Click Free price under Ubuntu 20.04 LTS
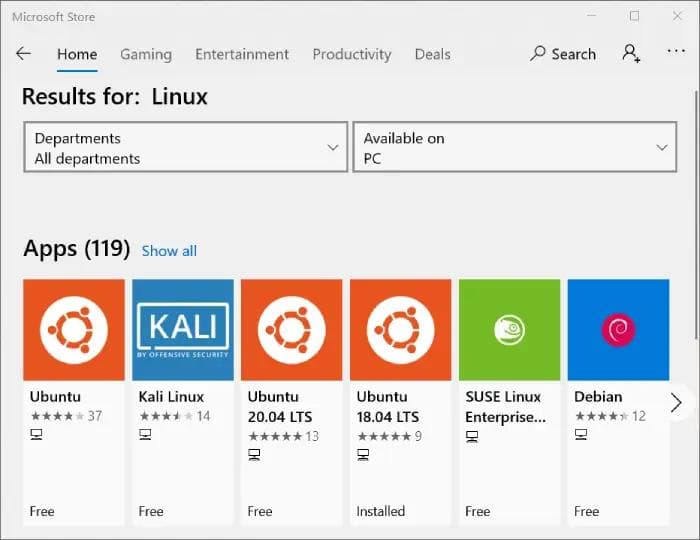 [x=260, y=511]
